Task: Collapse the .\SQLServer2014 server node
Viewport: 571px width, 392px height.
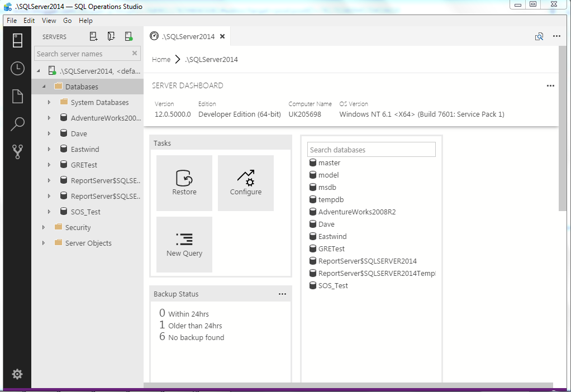Action: pyautogui.click(x=39, y=71)
